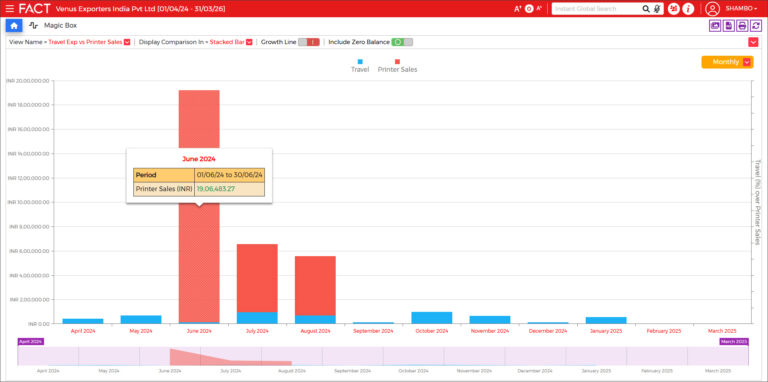
Task: Click the search magnifier icon
Action: (646, 9)
